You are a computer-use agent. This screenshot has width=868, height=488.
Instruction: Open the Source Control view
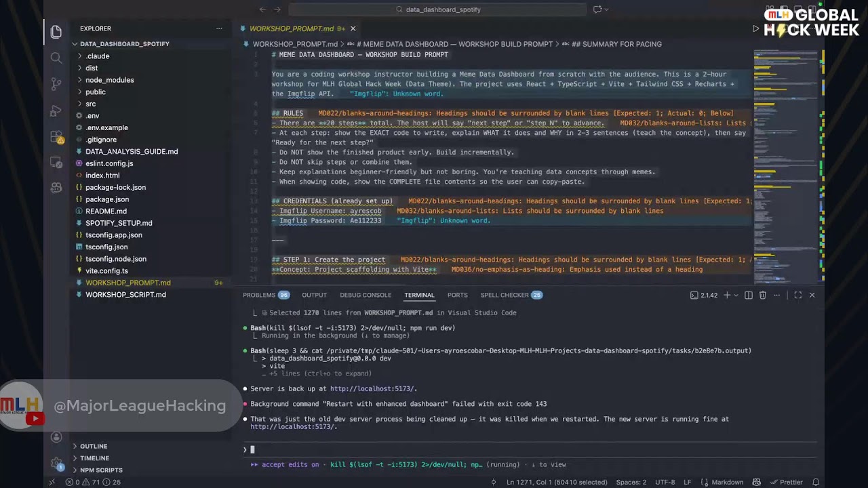click(x=56, y=84)
